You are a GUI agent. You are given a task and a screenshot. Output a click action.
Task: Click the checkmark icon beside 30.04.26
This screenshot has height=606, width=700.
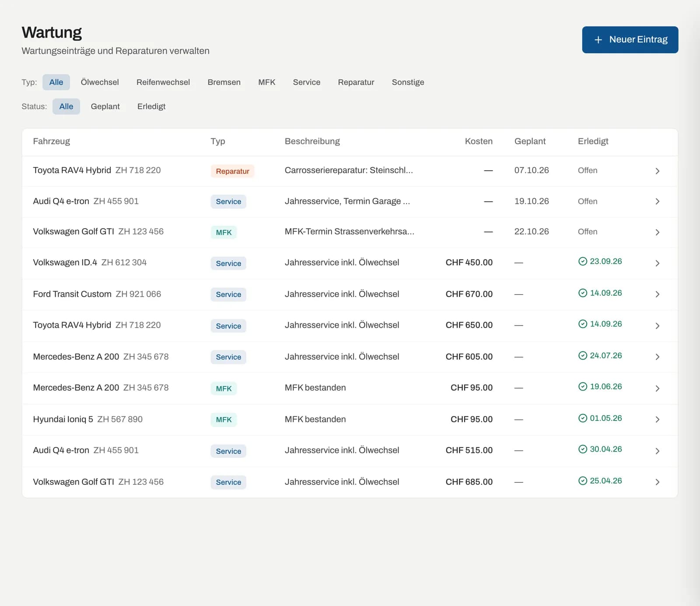tap(583, 449)
